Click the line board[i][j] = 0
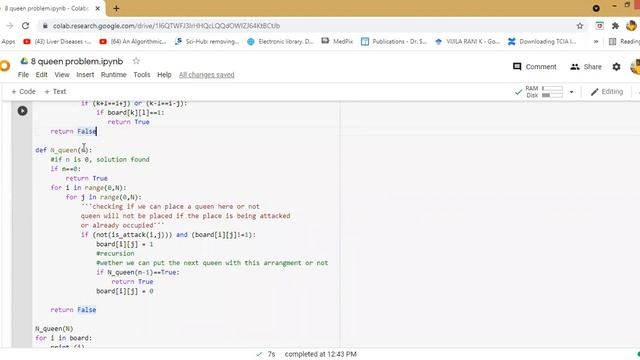This screenshot has width=640, height=360. pyautogui.click(x=125, y=291)
